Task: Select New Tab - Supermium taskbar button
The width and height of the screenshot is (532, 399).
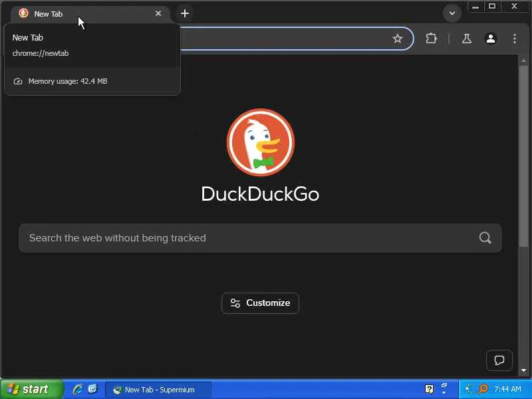Action: click(x=158, y=390)
